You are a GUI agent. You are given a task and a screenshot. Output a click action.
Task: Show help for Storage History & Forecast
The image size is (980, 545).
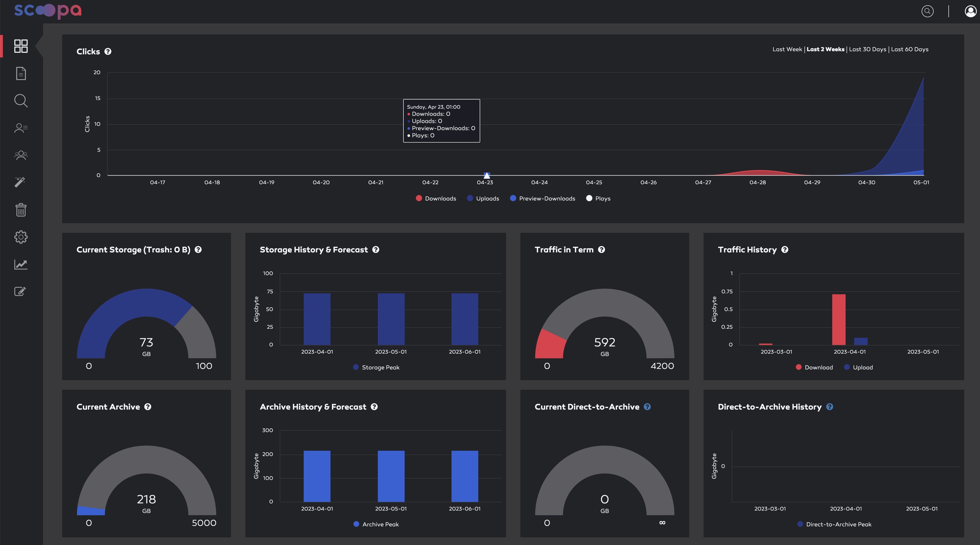376,250
